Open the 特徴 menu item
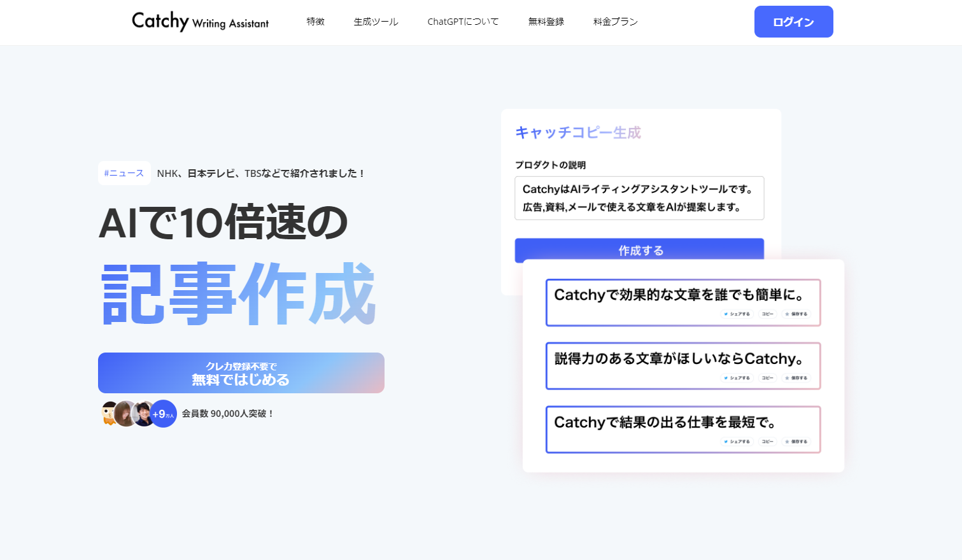 click(x=316, y=22)
